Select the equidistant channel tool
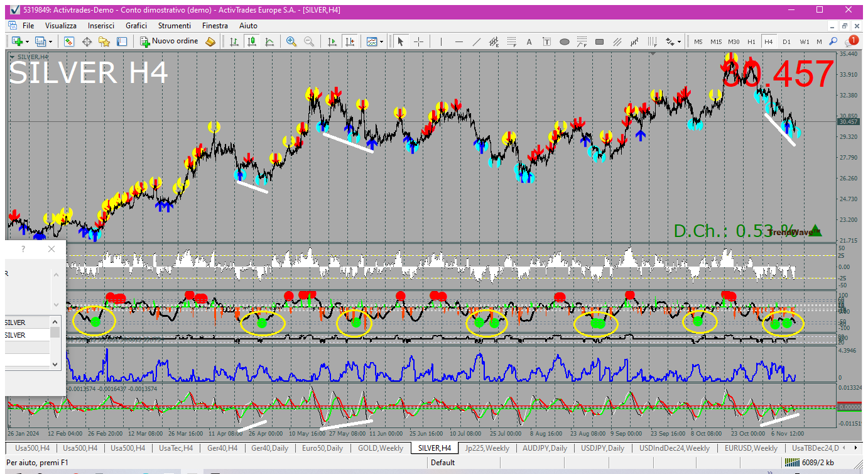 pyautogui.click(x=494, y=41)
